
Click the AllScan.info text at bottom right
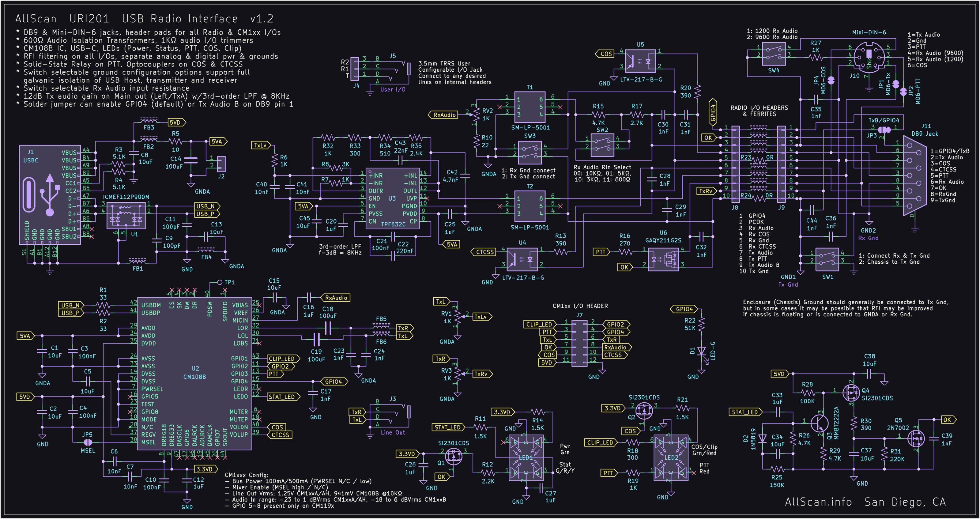click(x=818, y=502)
